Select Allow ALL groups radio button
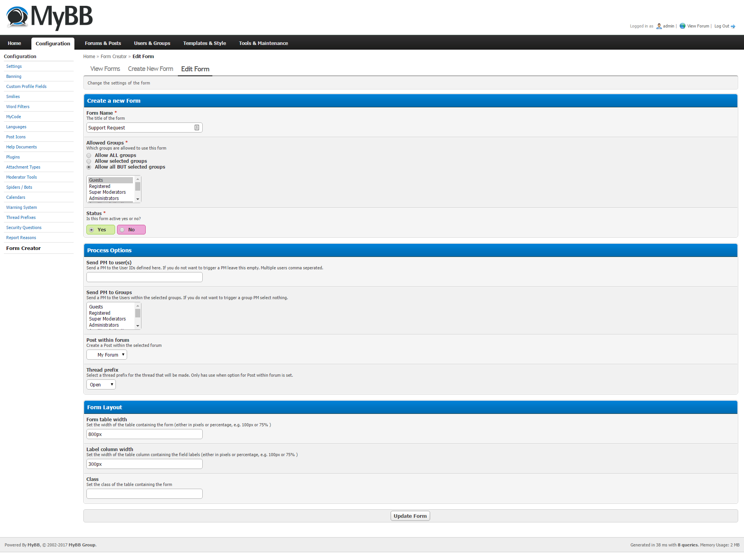 [89, 155]
